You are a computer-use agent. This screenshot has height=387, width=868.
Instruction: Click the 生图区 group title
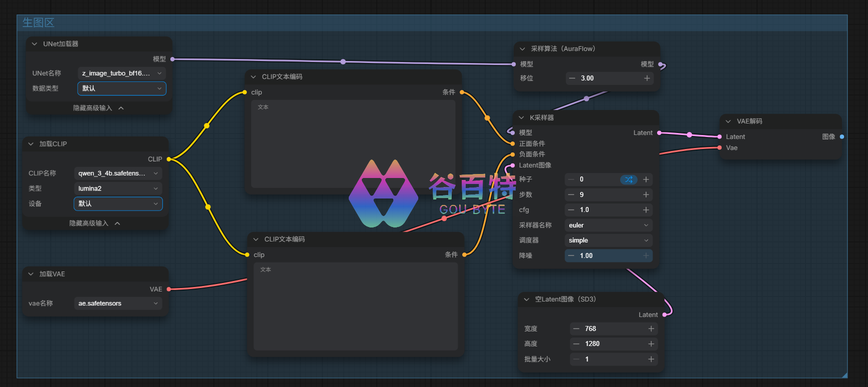click(38, 22)
